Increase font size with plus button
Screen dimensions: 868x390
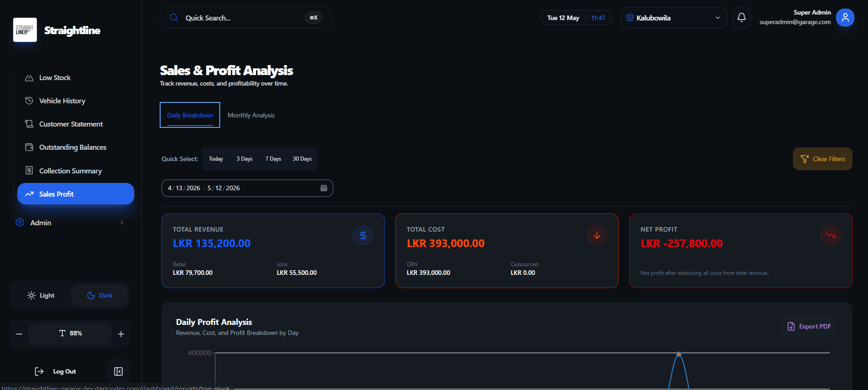point(121,334)
